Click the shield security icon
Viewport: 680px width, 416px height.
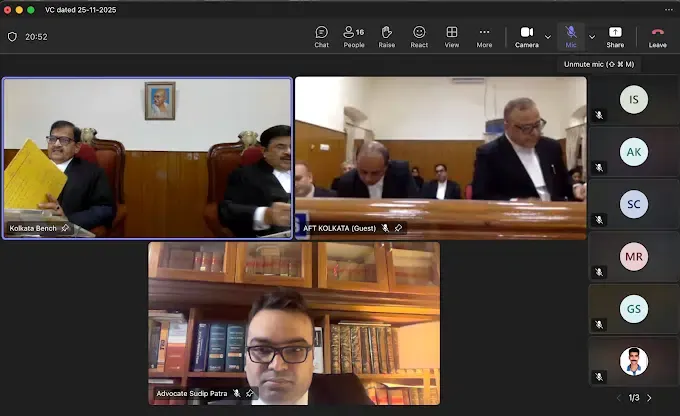[12, 37]
